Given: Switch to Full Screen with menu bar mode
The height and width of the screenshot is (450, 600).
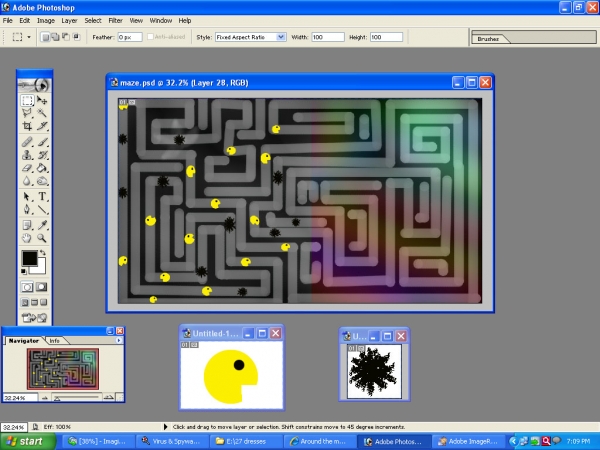Looking at the screenshot, I should pyautogui.click(x=34, y=302).
